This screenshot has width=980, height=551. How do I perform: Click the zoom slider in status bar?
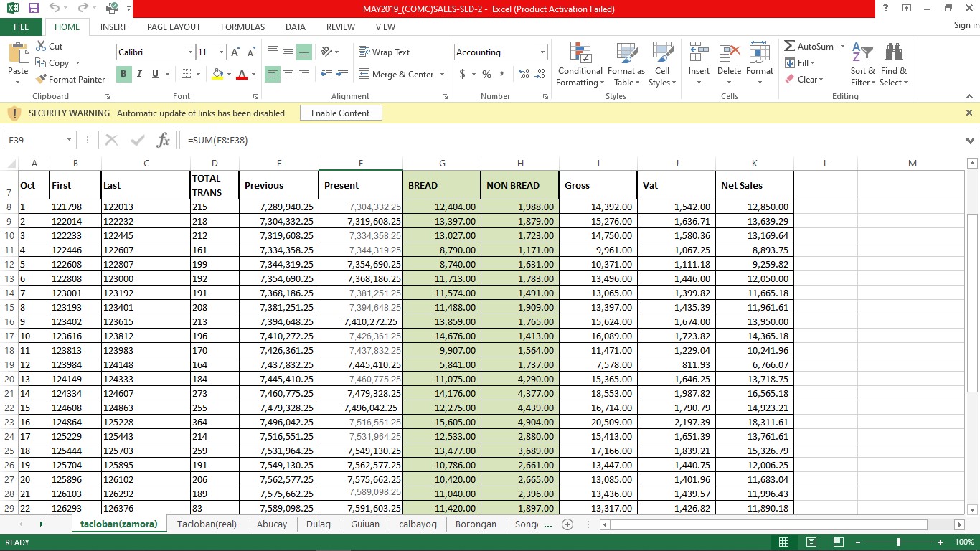click(x=899, y=542)
